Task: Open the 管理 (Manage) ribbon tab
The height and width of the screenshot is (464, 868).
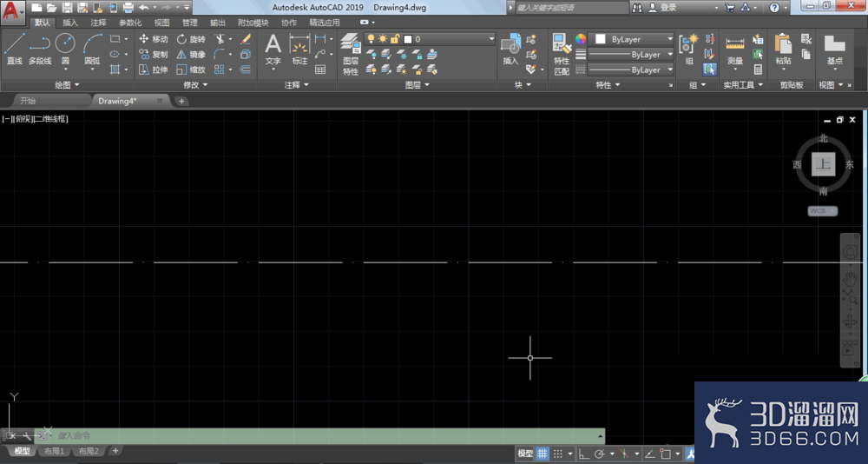Action: 190,23
